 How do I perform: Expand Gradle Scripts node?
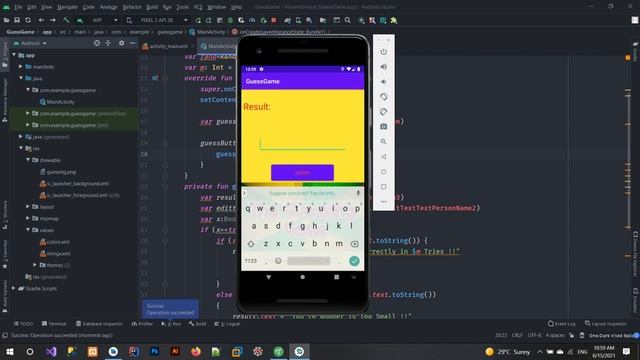point(14,288)
